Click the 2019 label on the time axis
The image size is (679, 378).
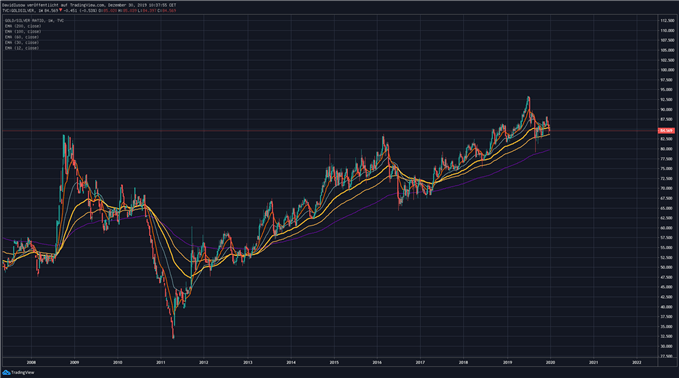[x=507, y=362]
